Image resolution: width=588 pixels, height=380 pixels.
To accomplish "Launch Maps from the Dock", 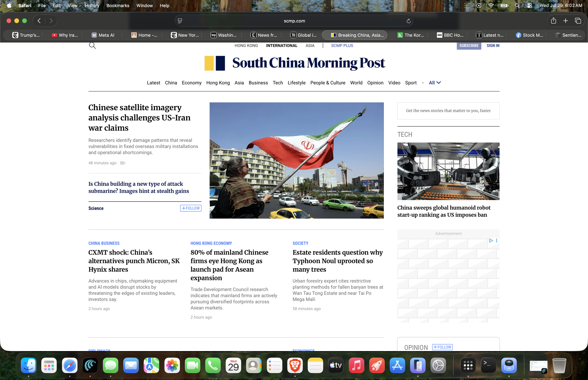I will click(151, 365).
